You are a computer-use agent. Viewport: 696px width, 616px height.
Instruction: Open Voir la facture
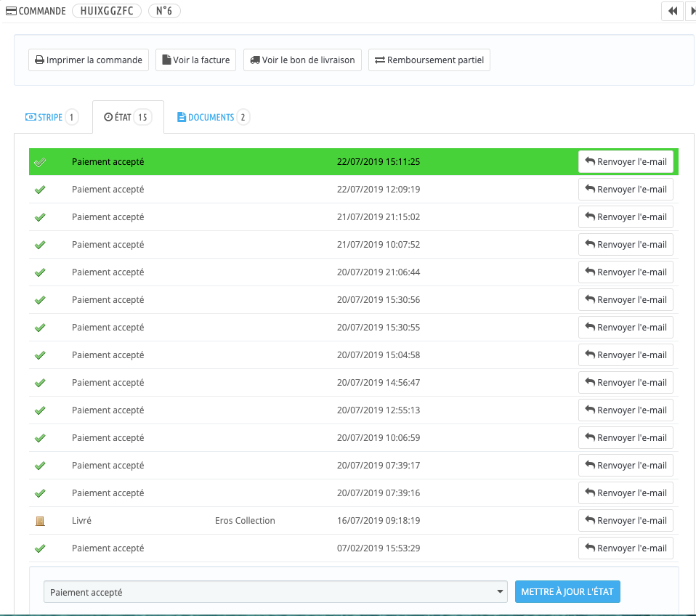(195, 60)
